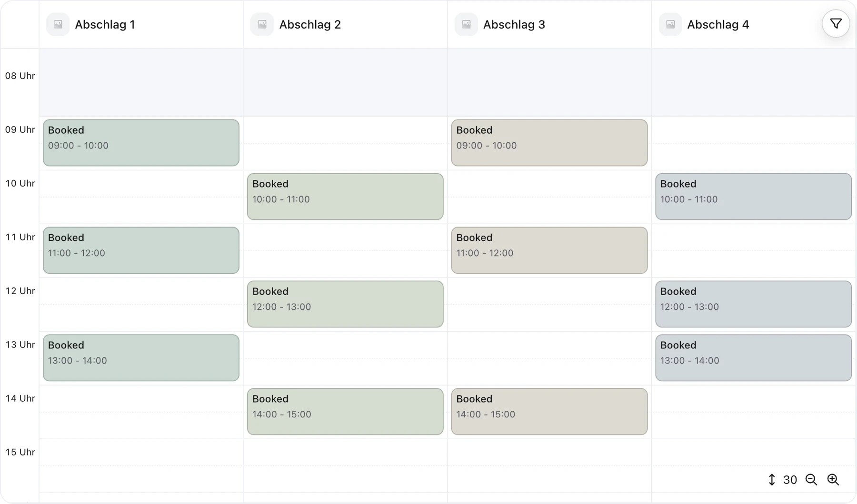This screenshot has width=857, height=504.
Task: Open Abschlag 2 booking 12:00 - 13:00
Action: point(345,304)
